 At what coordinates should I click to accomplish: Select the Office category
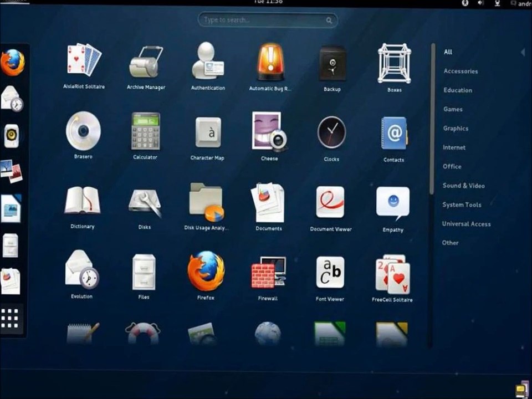click(x=452, y=166)
